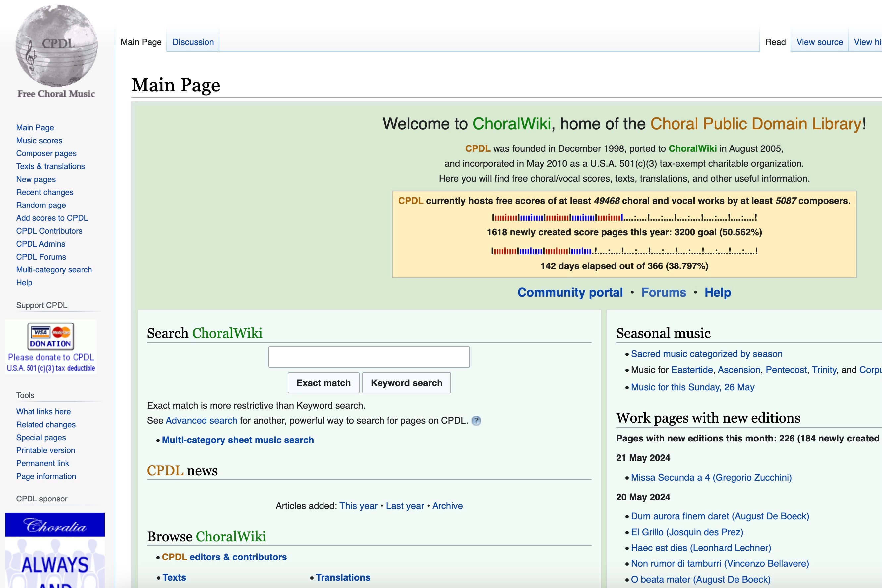Open Page information
Viewport: 882px width, 588px height.
coord(46,476)
